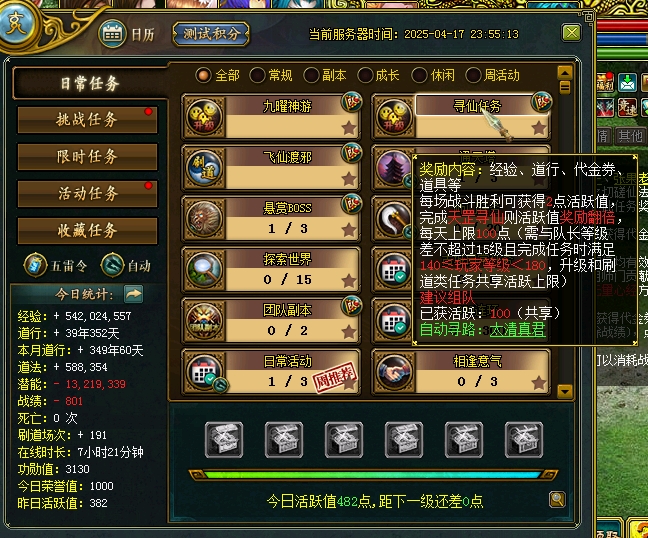Click the activity points progress bar
Image resolution: width=648 pixels, height=538 pixels.
pyautogui.click(x=373, y=475)
